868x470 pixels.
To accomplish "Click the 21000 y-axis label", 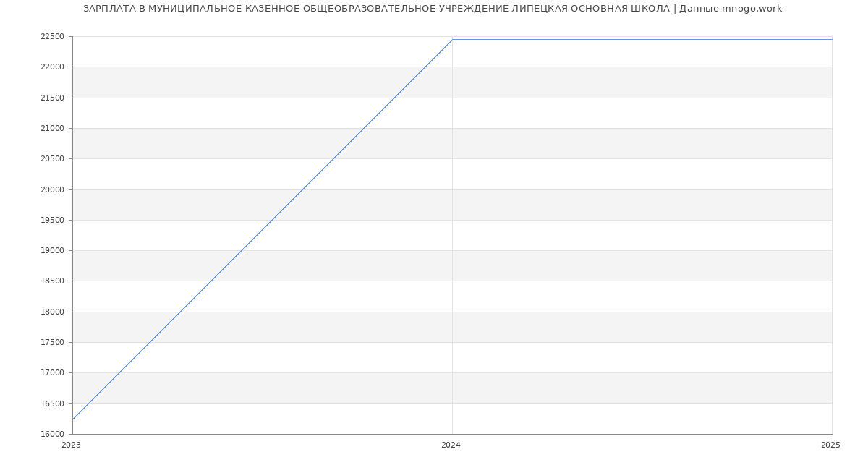I will (52, 128).
